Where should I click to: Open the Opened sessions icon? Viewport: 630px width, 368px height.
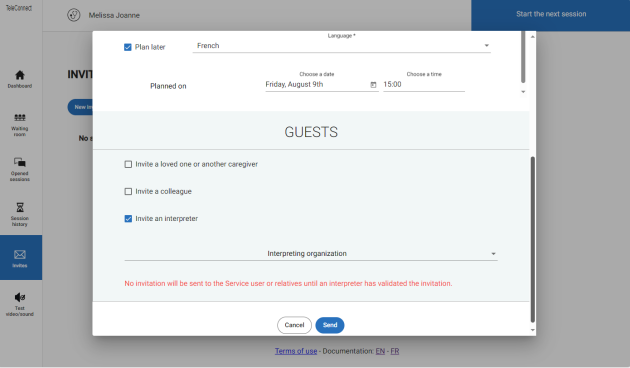pyautogui.click(x=20, y=162)
